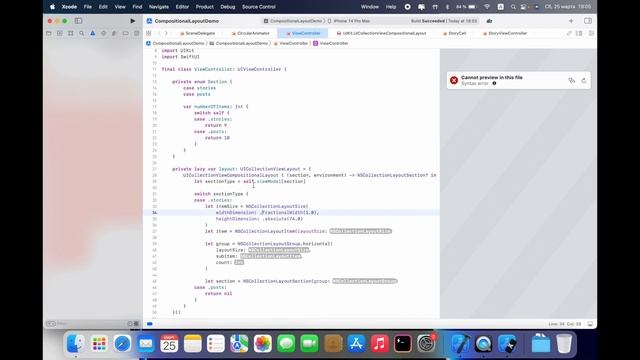Screen dimensions: 640x360
Task: Switch to the SceneDelegate tab
Action: (198, 33)
